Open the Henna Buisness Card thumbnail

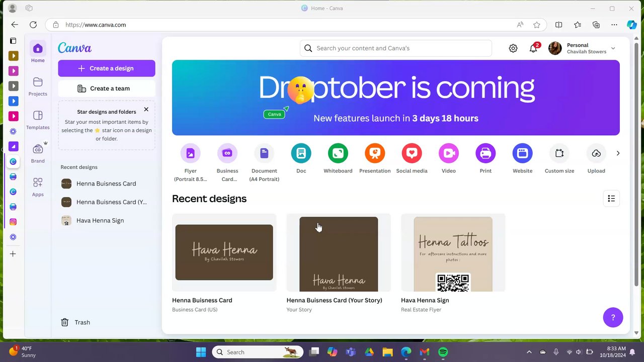[x=224, y=252]
